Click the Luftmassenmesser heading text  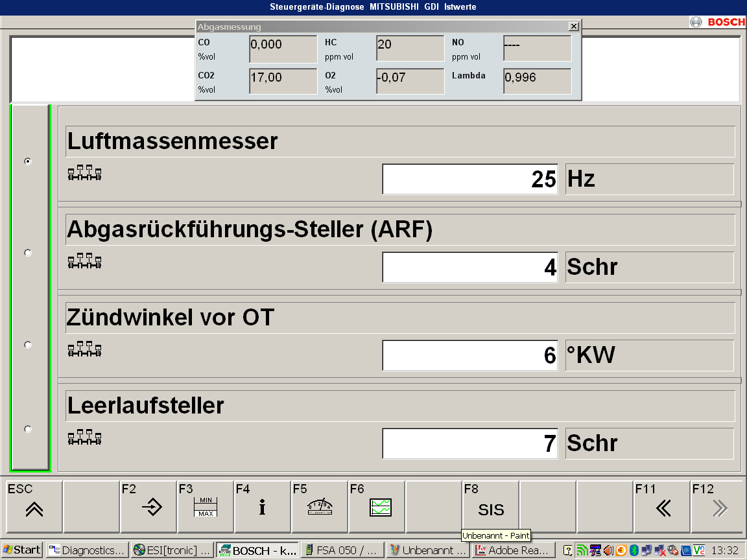click(x=172, y=141)
